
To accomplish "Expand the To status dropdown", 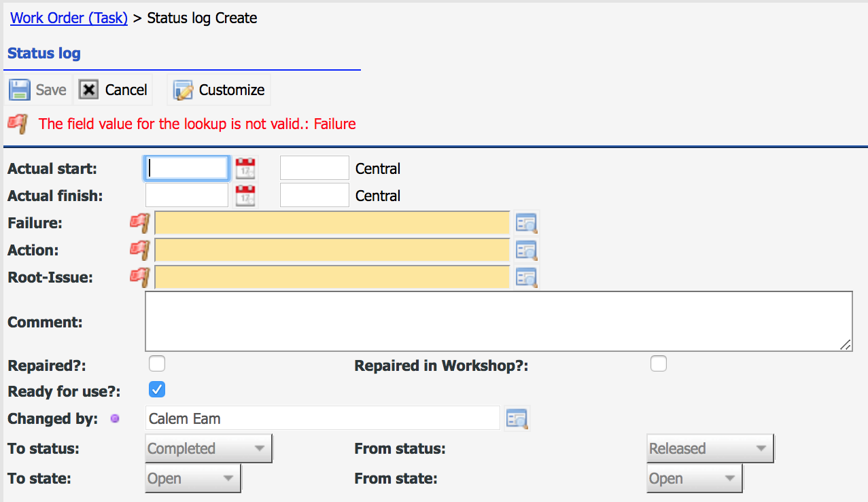I will click(x=209, y=449).
